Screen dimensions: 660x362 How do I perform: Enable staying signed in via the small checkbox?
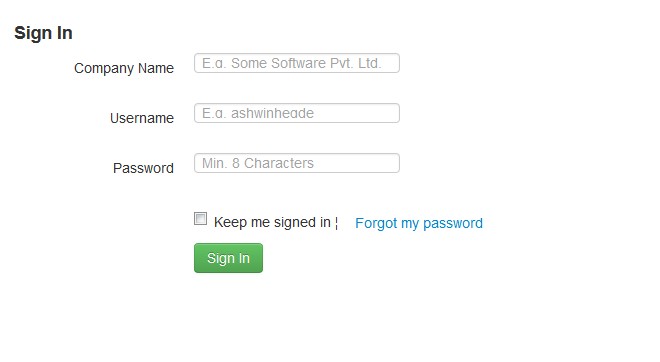coord(200,219)
